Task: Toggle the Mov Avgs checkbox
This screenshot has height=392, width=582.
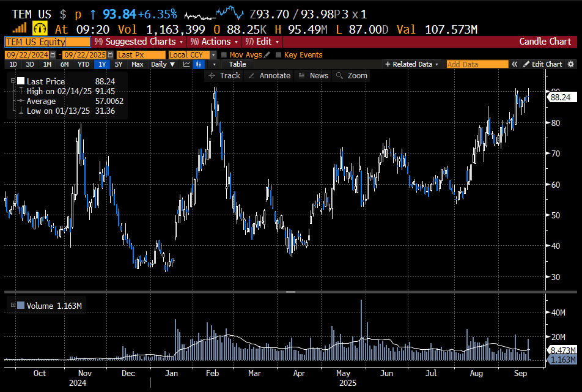Action: pos(224,55)
